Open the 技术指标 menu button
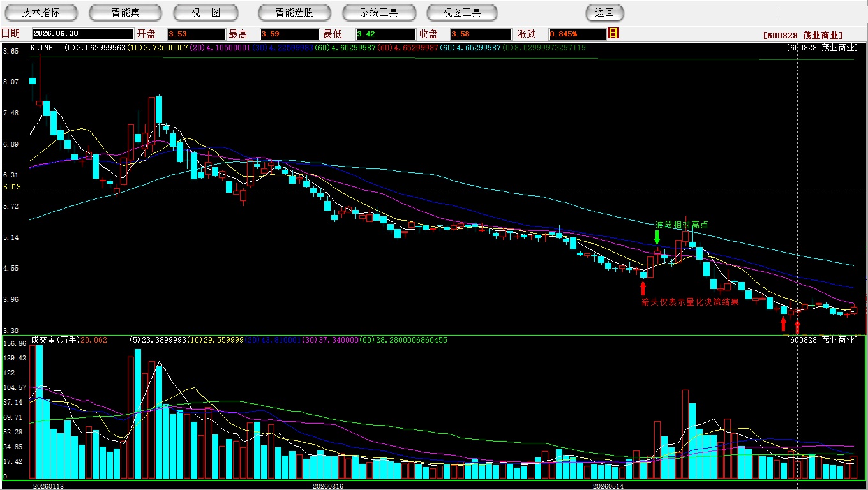Screen dimensions: 868x490 pos(41,12)
